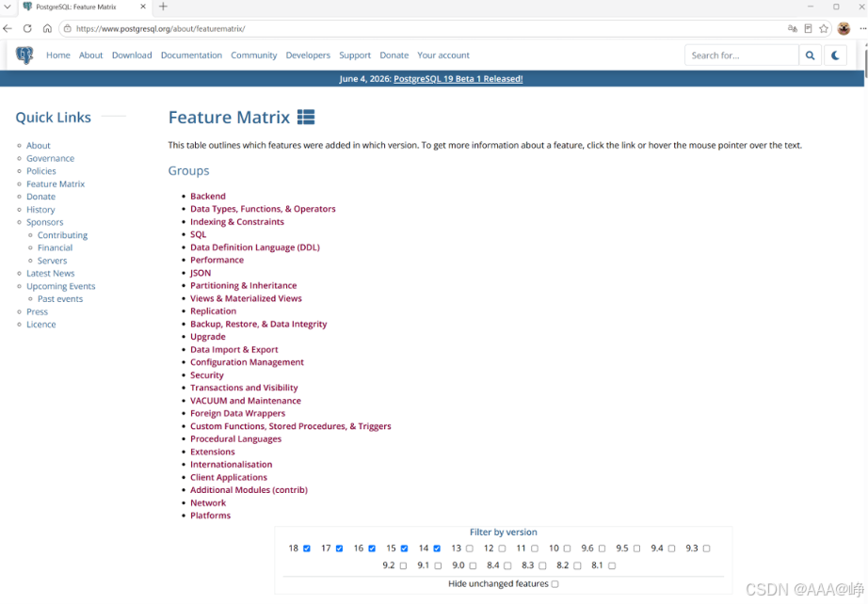868x604 pixels.
Task: Uncheck the version 15 checkbox
Action: click(404, 548)
